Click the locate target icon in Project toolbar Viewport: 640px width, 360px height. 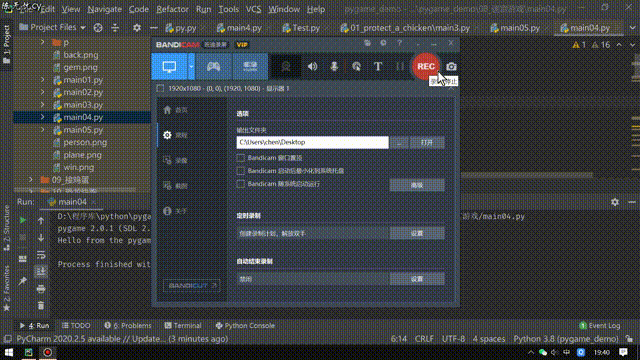pyautogui.click(x=98, y=28)
